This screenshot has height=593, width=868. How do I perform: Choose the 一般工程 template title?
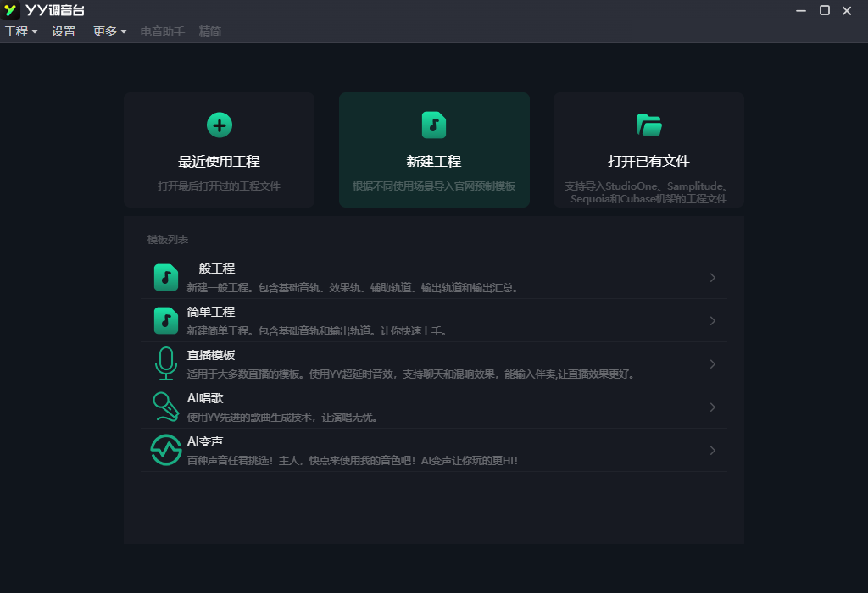[211, 269]
